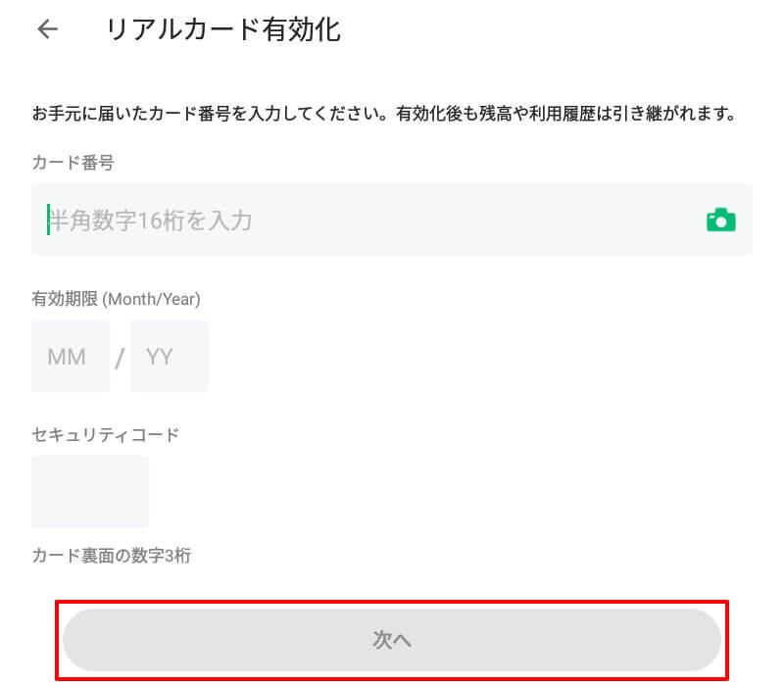Focus the security code input box
Image resolution: width=784 pixels, height=686 pixels.
pos(90,492)
